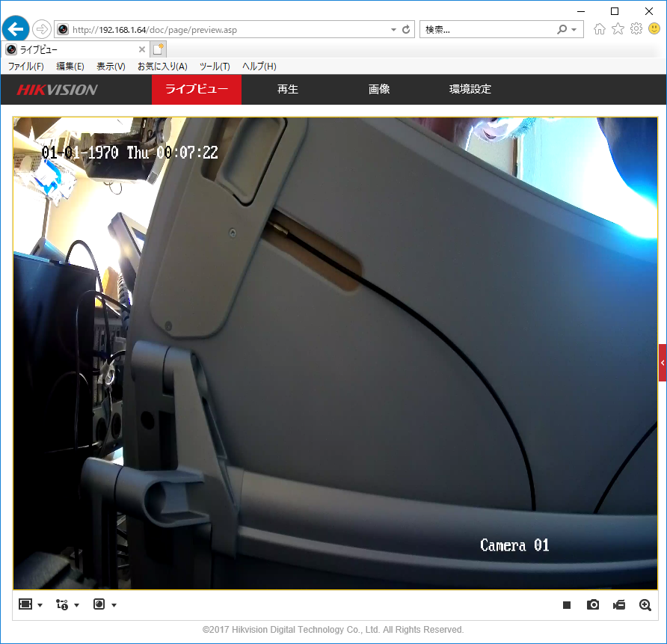
Task: Open the お気に入り(A) menu
Action: [x=162, y=67]
